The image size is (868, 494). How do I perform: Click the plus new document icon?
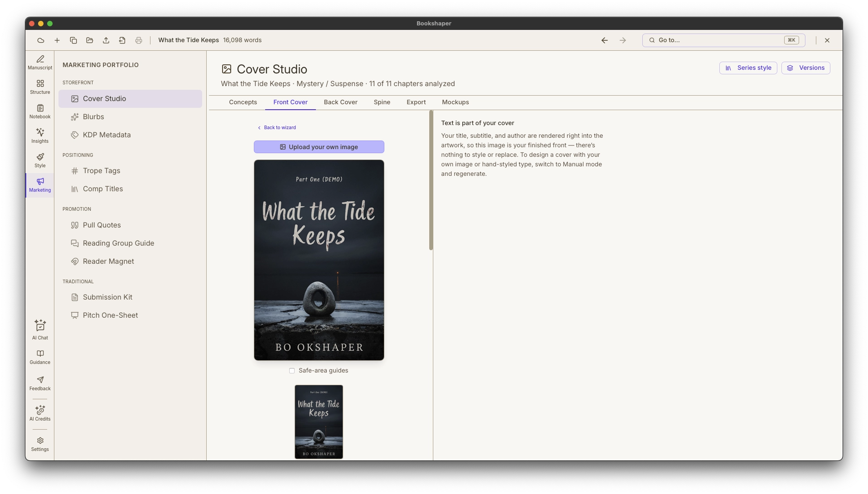tap(57, 40)
